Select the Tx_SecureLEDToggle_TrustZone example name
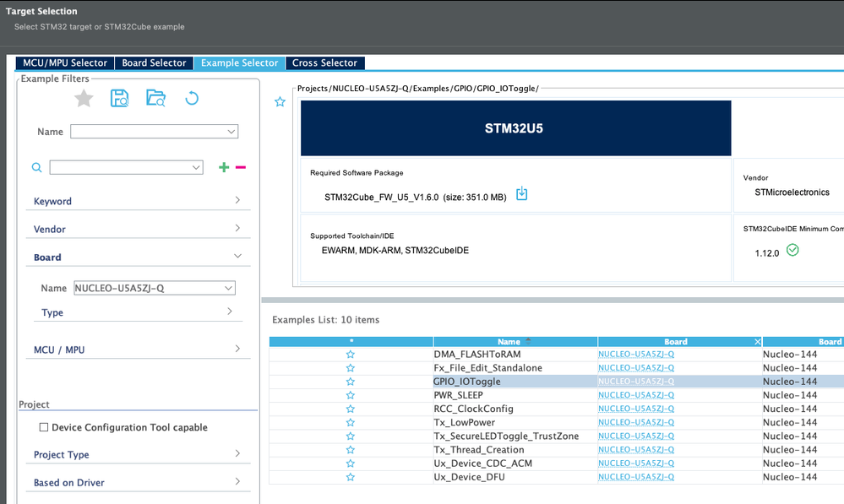This screenshot has height=504, width=844. pos(506,436)
